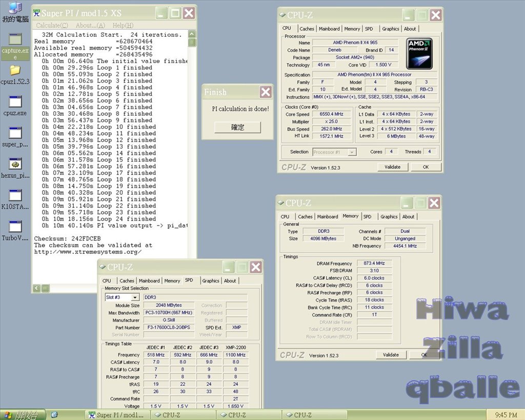Expand the Processor #1 selection dropdown
Viewport: 525px width, 420px height.
(x=352, y=152)
